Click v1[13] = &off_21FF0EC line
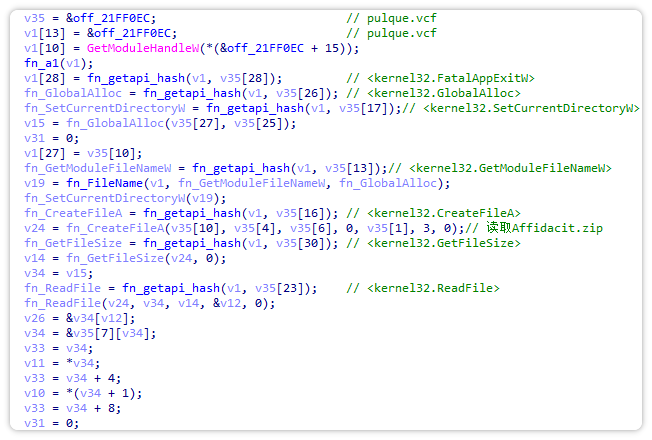This screenshot has width=652, height=440. [x=101, y=33]
